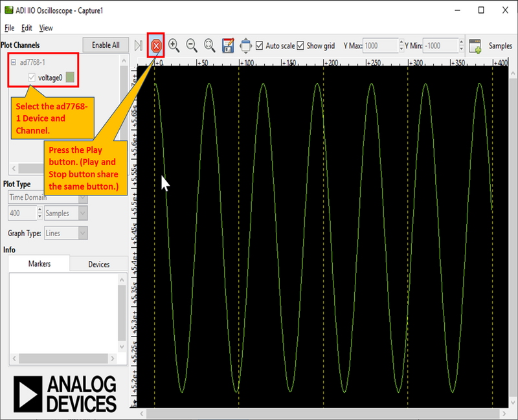The image size is (518, 420).
Task: Zoom out of the plot
Action: point(192,45)
